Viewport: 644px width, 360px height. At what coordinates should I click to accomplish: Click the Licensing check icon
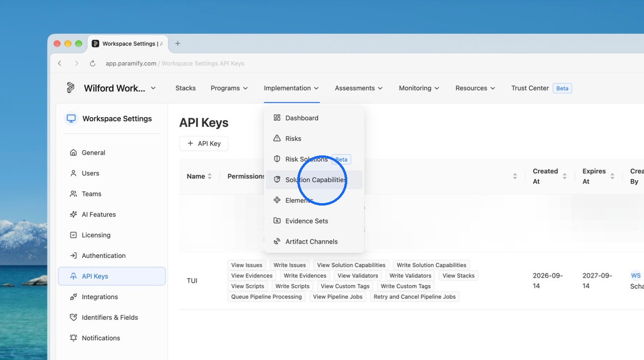coord(73,235)
